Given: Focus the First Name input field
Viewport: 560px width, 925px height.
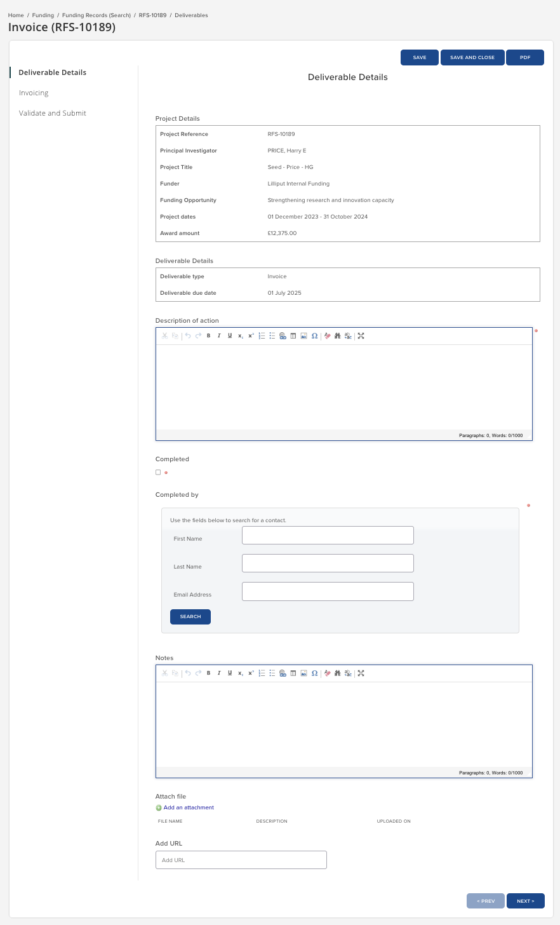Looking at the screenshot, I should point(328,536).
